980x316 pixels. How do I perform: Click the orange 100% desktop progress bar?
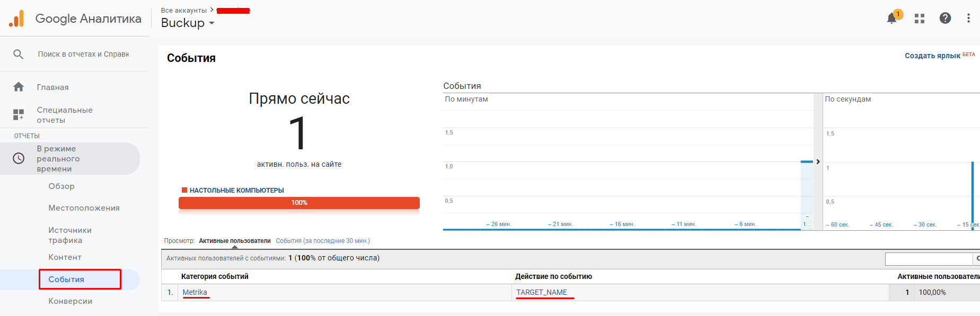pos(299,203)
